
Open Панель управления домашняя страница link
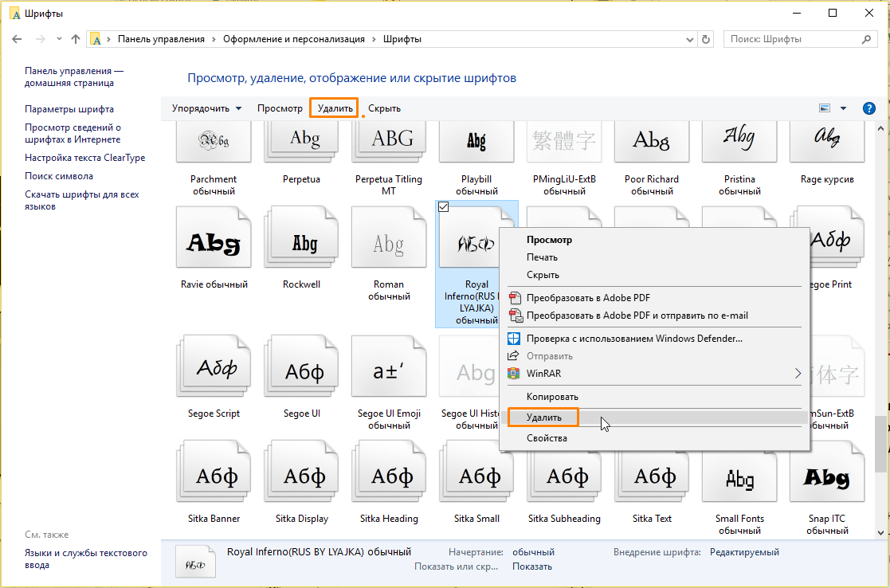point(74,77)
